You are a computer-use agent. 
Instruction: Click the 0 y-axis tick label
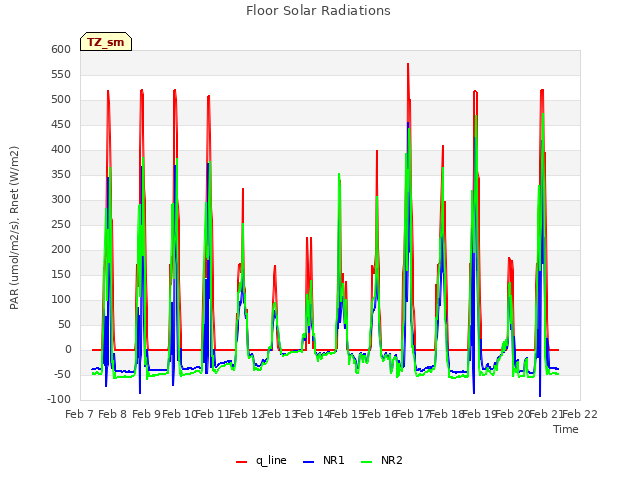point(68,349)
